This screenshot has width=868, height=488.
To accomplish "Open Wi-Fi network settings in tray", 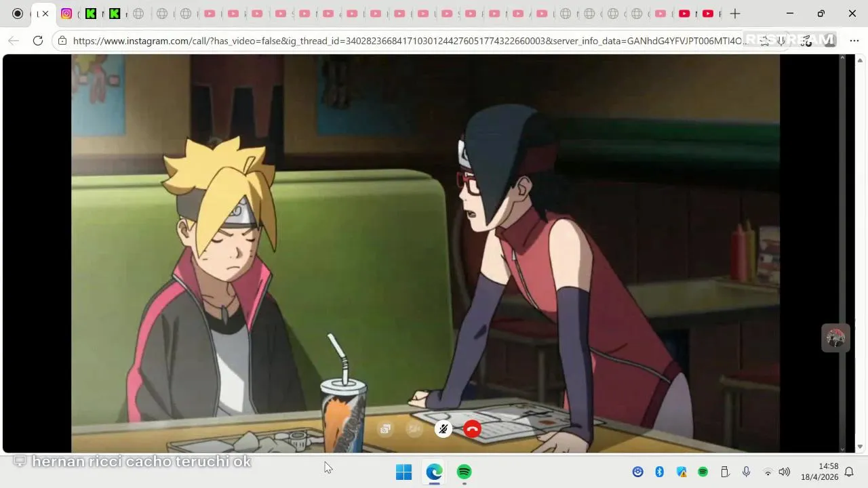I will coord(768,472).
